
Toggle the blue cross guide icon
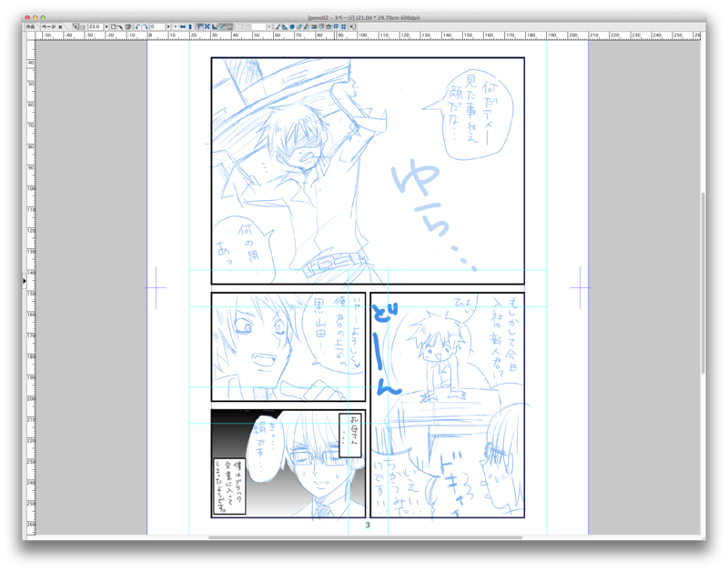tap(207, 27)
